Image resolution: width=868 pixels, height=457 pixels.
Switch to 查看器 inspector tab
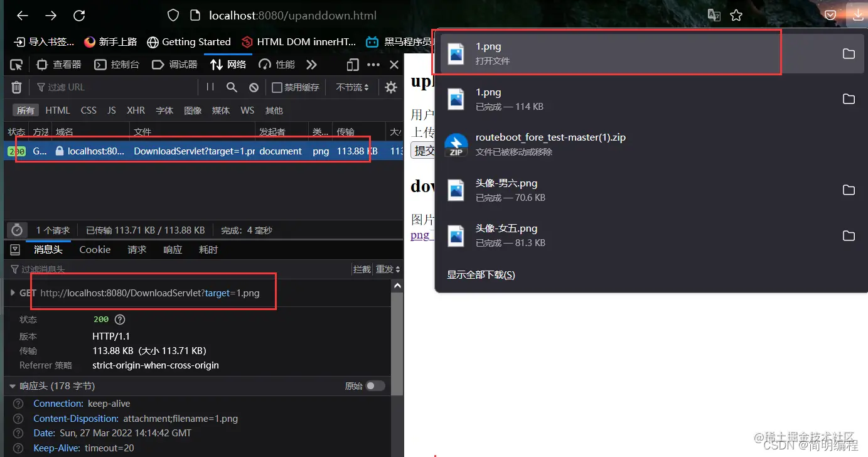tap(59, 64)
